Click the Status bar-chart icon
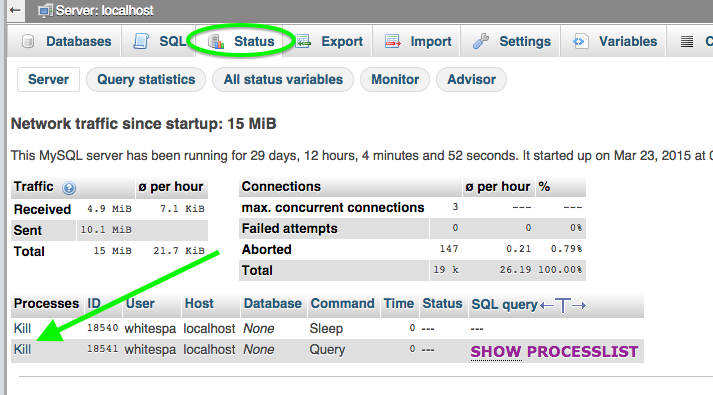The image size is (713, 395). (216, 41)
